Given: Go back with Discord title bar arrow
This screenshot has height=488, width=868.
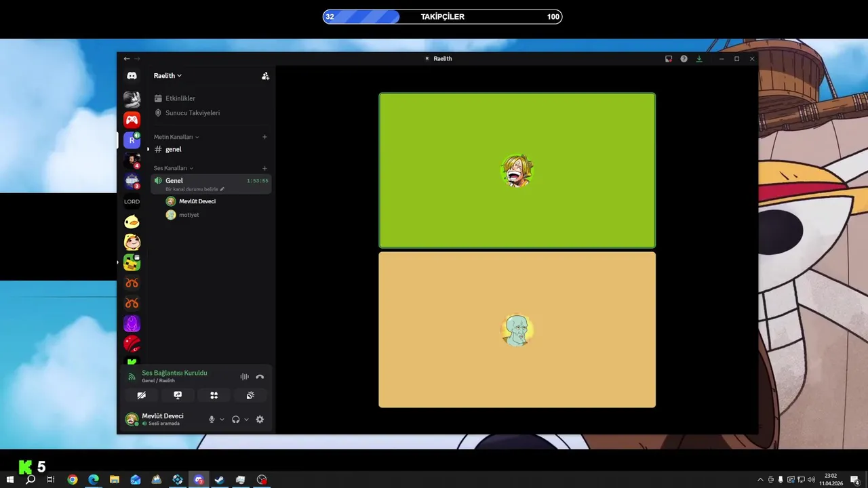Looking at the screenshot, I should click(x=126, y=59).
